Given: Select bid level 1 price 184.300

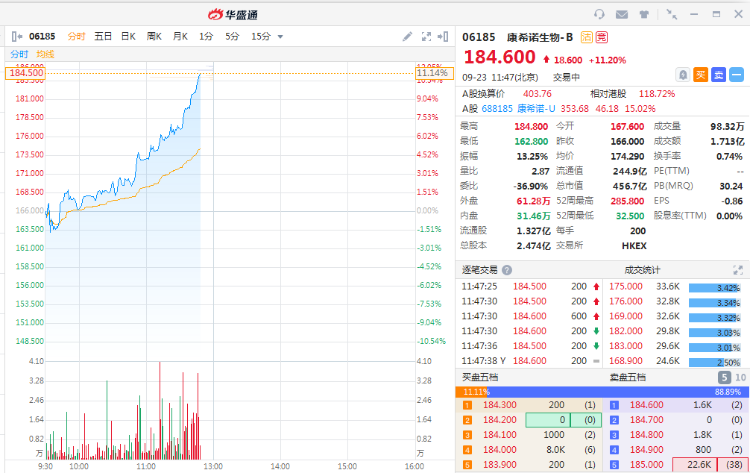Looking at the screenshot, I should 500,405.
